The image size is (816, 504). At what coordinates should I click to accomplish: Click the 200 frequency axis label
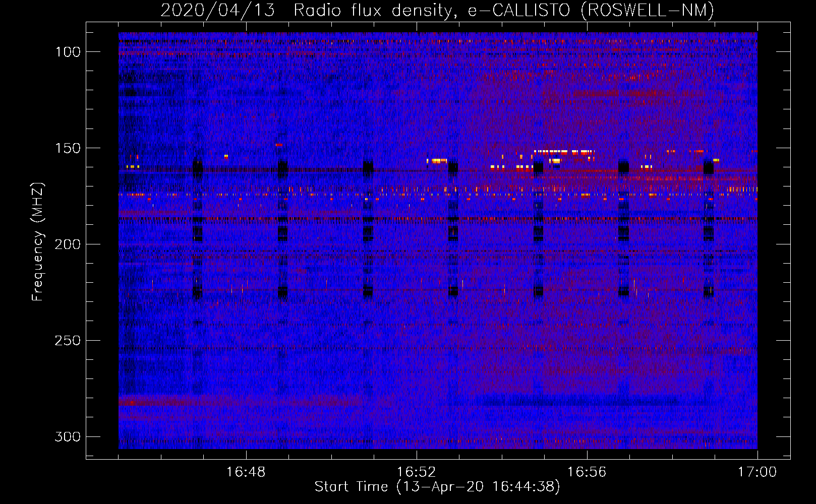67,244
